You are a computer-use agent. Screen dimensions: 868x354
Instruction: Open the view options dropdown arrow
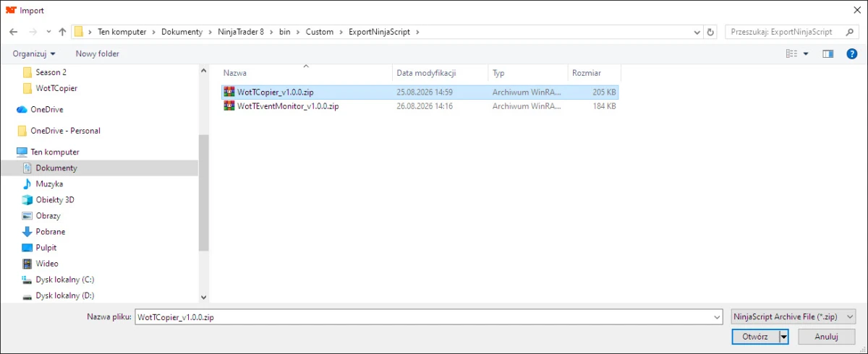click(x=806, y=53)
